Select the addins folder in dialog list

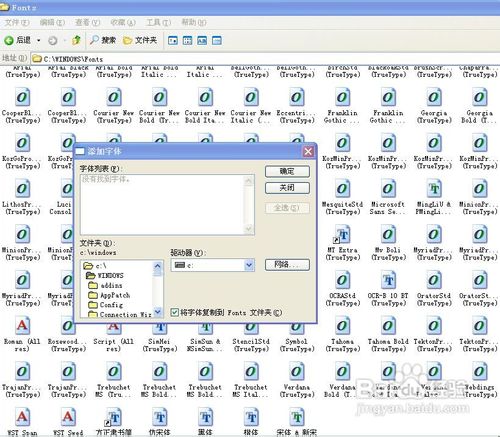pyautogui.click(x=105, y=285)
